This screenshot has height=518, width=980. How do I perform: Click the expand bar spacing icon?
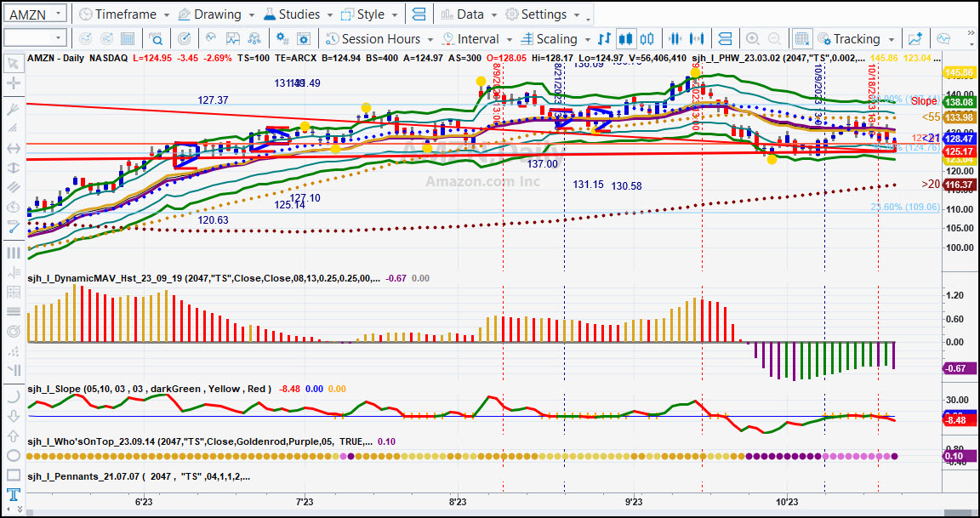click(x=697, y=39)
